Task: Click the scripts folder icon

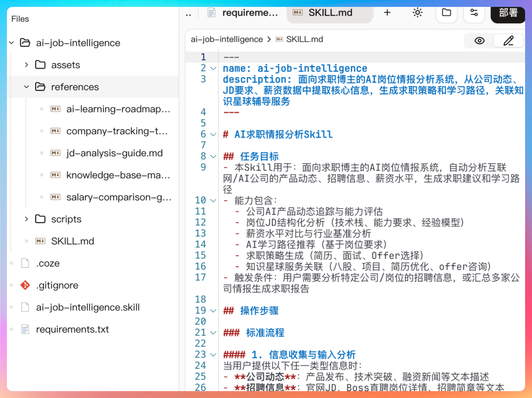Action: (x=40, y=219)
